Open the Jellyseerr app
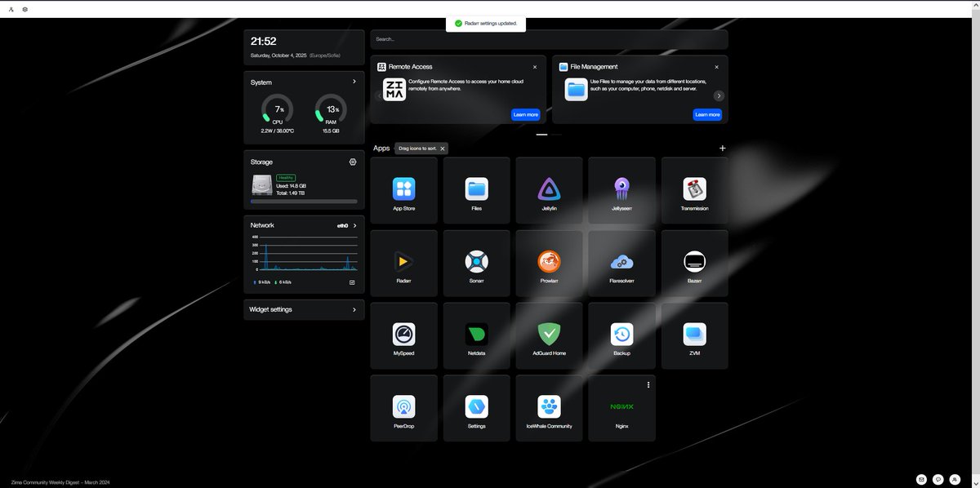This screenshot has width=980, height=488. (x=621, y=191)
